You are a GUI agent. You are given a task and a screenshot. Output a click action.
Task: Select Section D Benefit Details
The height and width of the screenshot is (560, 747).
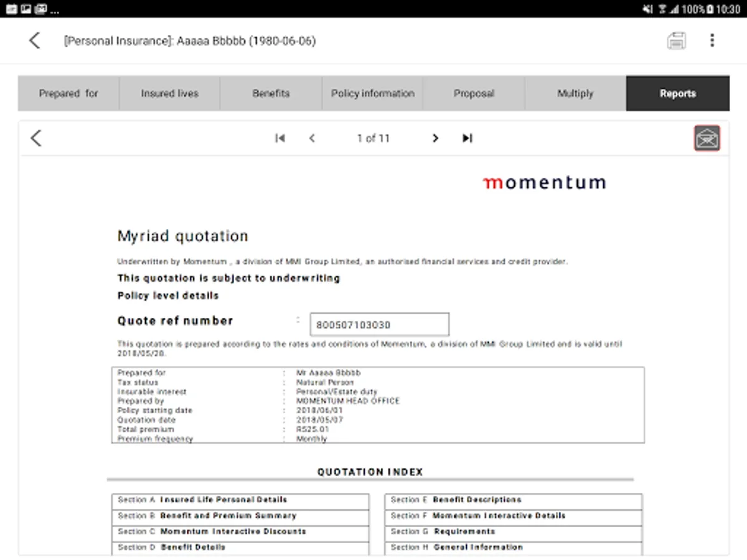tap(240, 548)
